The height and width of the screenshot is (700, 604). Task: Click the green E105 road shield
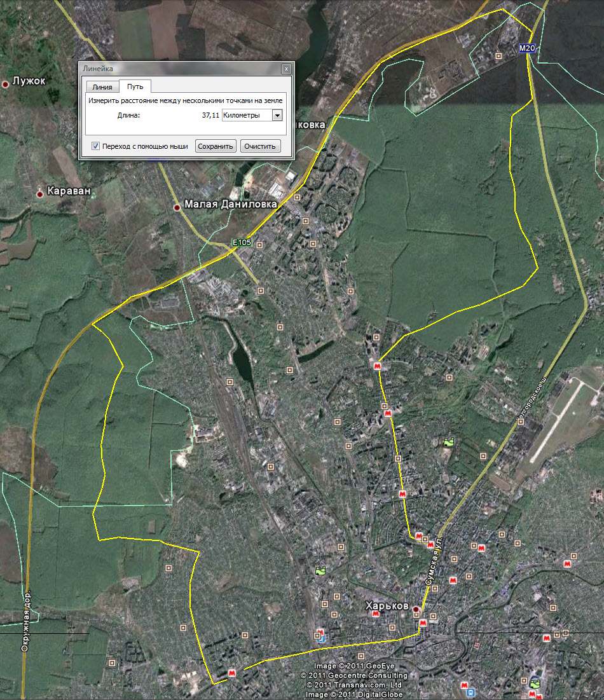[242, 242]
